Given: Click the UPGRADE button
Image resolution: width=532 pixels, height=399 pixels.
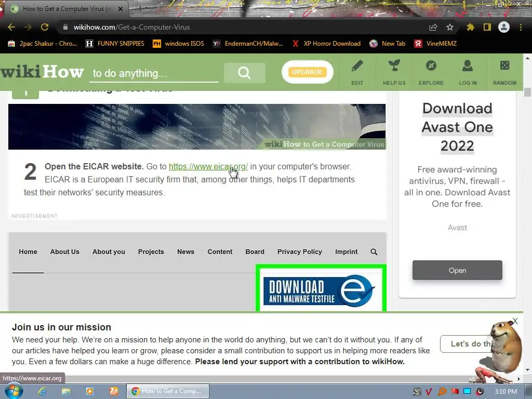Looking at the screenshot, I should (x=308, y=72).
